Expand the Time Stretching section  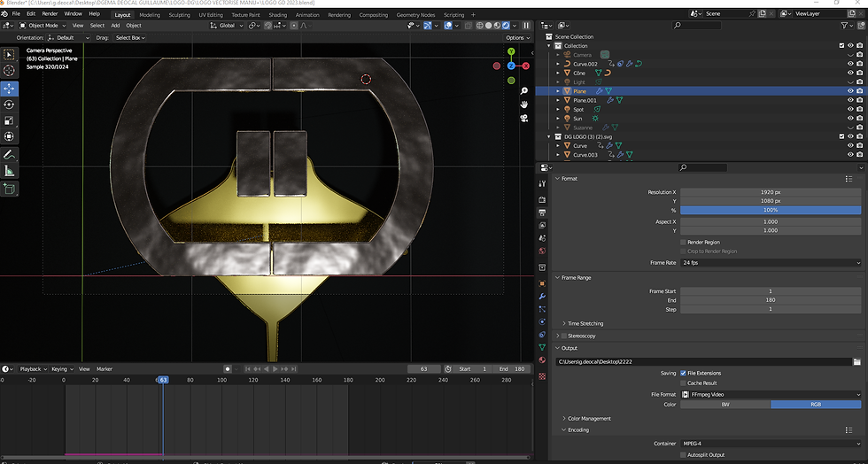(x=585, y=323)
